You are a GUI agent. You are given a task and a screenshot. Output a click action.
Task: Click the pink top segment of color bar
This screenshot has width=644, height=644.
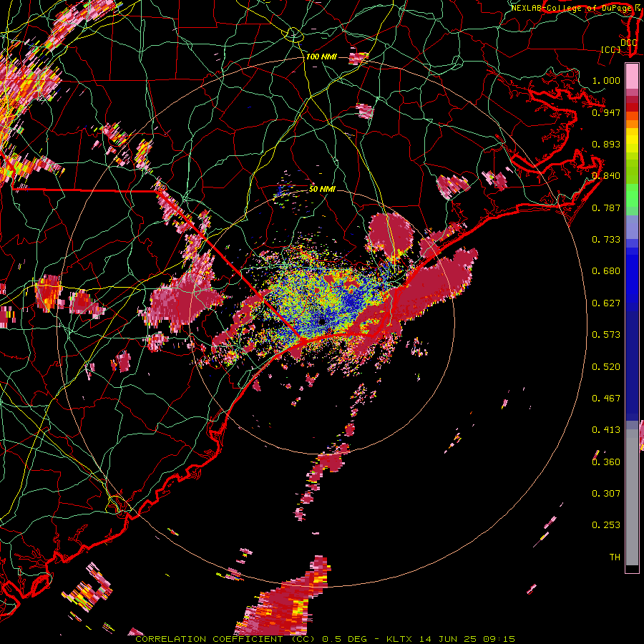(x=632, y=77)
